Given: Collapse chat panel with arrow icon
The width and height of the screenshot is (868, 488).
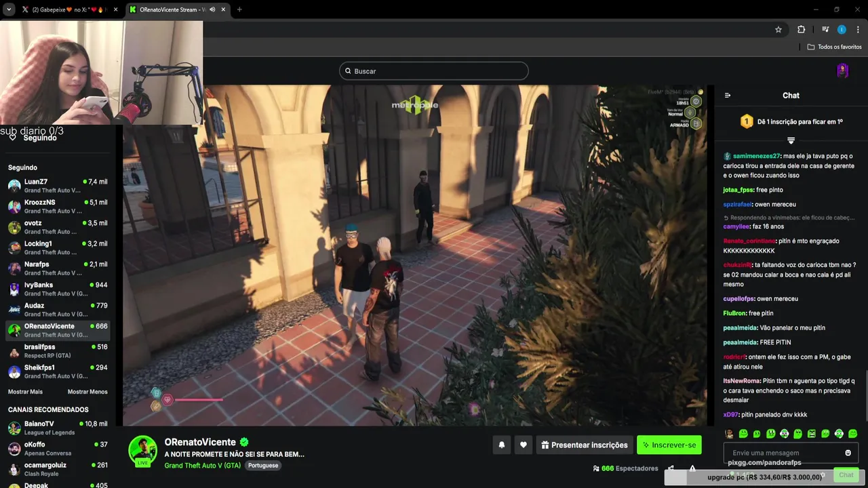Looking at the screenshot, I should point(728,96).
